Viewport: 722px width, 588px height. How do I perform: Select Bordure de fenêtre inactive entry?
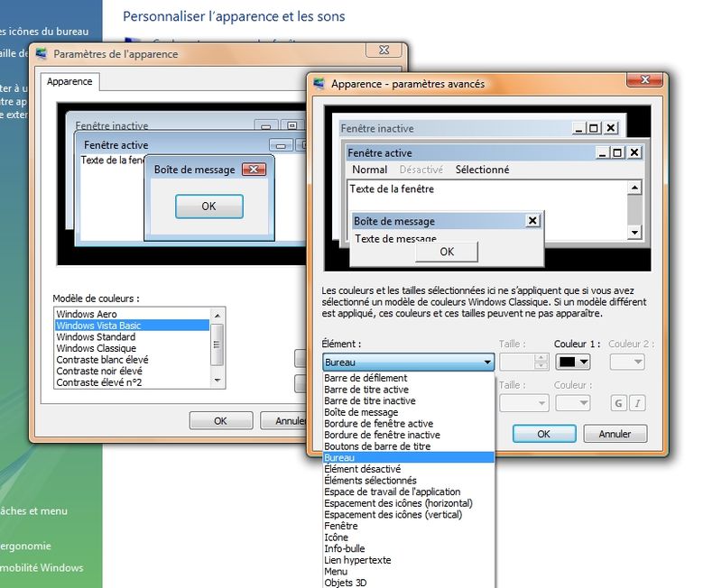click(409, 435)
